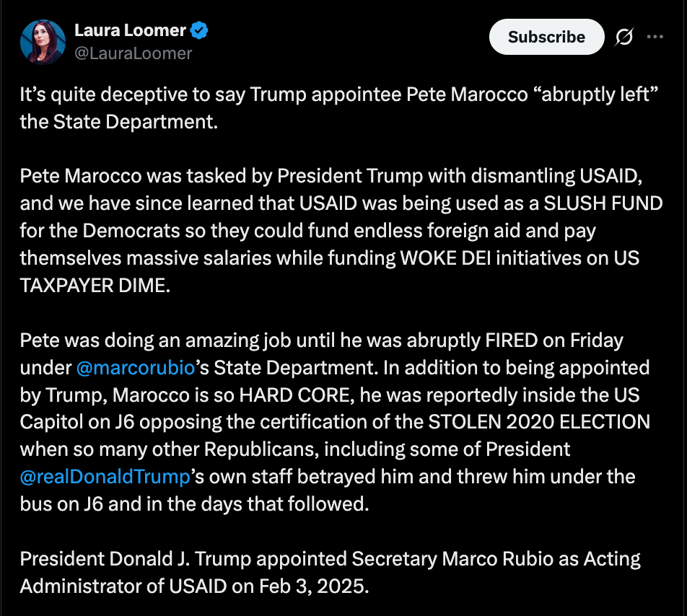Open the @marcorubio mention link
The width and height of the screenshot is (687, 616).
point(135,367)
